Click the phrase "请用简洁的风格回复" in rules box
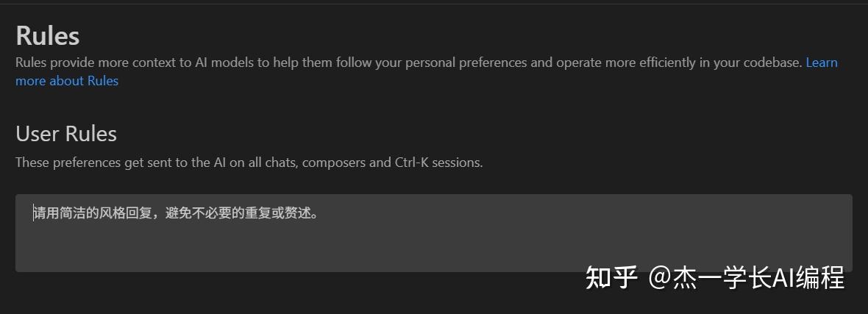This screenshot has height=314, width=868. pyautogui.click(x=91, y=214)
